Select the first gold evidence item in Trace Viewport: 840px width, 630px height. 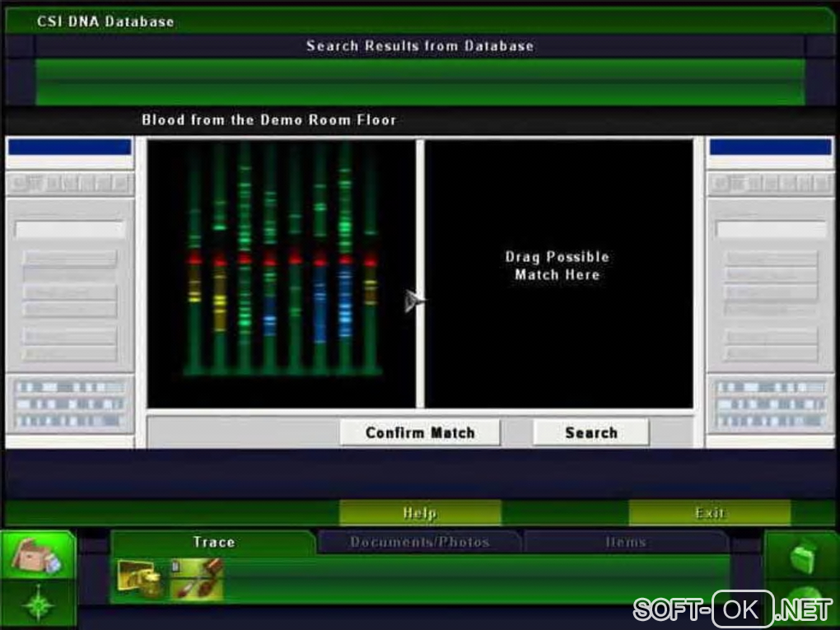pos(139,580)
